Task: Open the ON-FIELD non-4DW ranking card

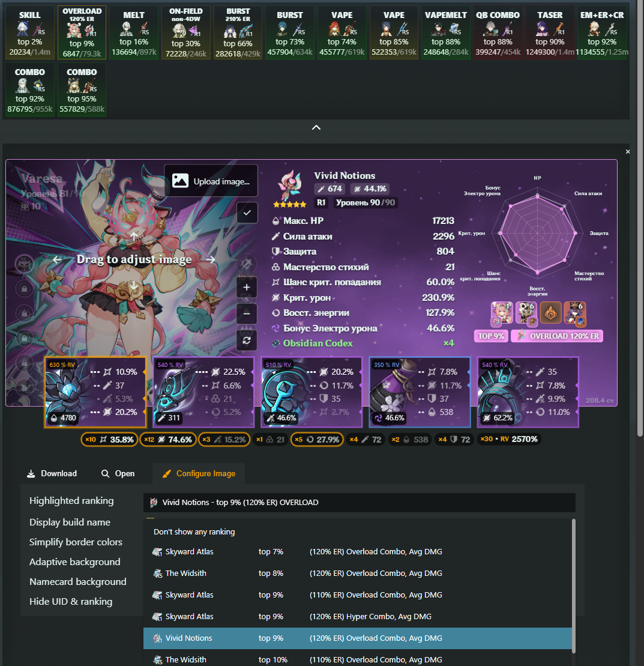Action: pos(186,32)
